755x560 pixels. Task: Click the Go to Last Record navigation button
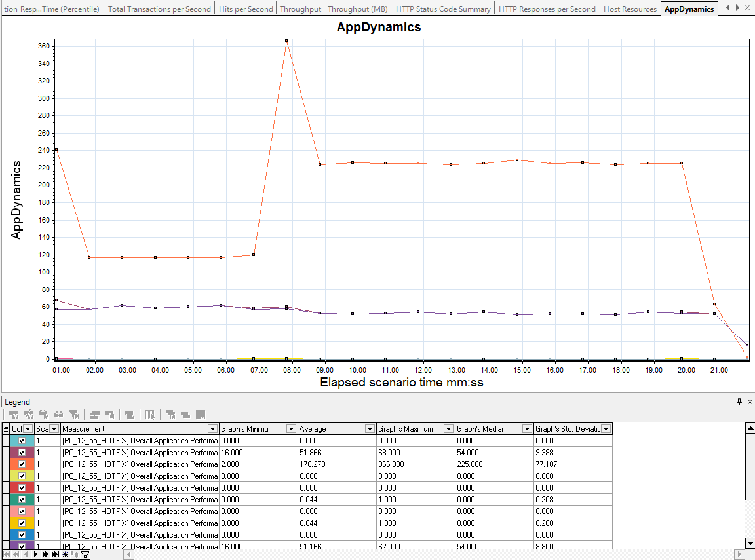[x=54, y=554]
